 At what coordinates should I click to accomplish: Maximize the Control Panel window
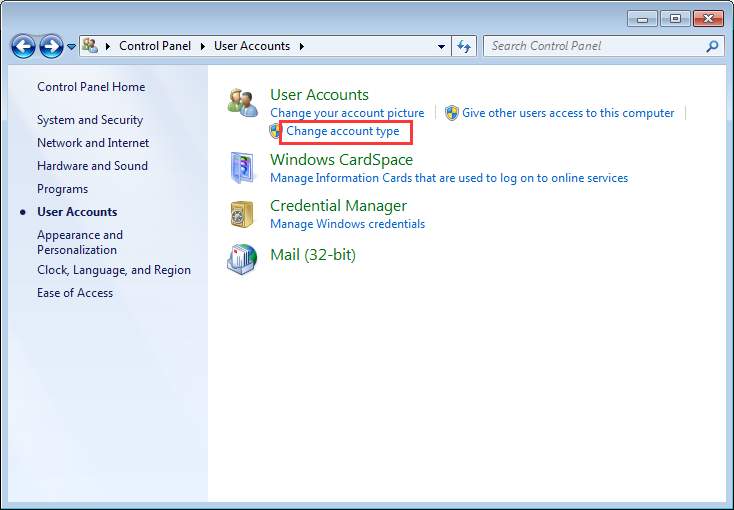[x=675, y=19]
